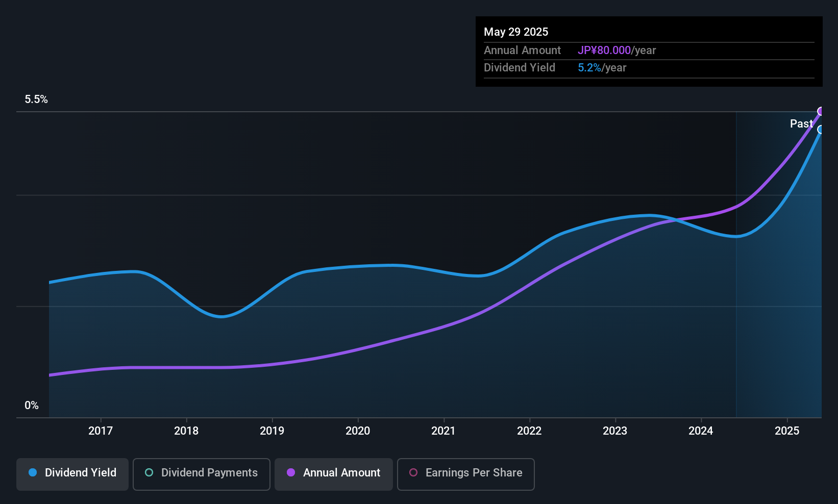Click the Annual Amount label in tooltip
The height and width of the screenshot is (504, 838).
522,51
